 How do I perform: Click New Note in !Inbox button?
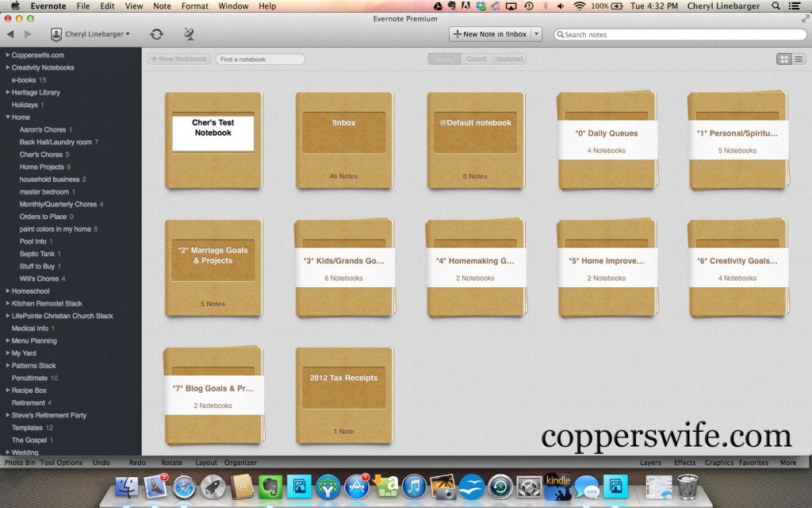[x=490, y=34]
